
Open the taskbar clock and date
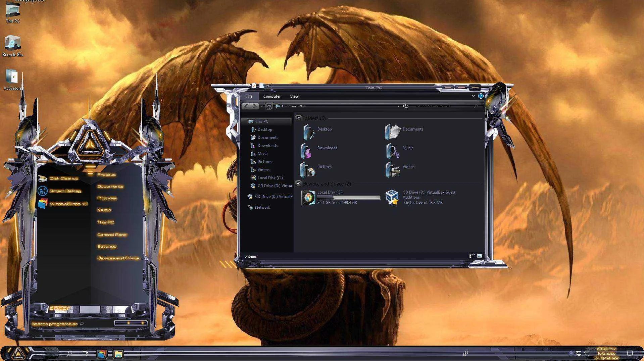tap(607, 353)
